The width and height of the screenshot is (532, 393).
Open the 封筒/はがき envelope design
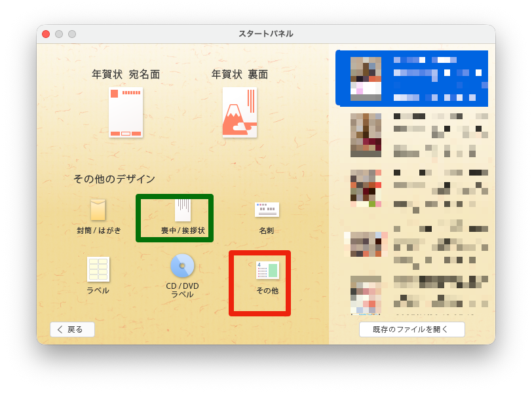coord(98,210)
